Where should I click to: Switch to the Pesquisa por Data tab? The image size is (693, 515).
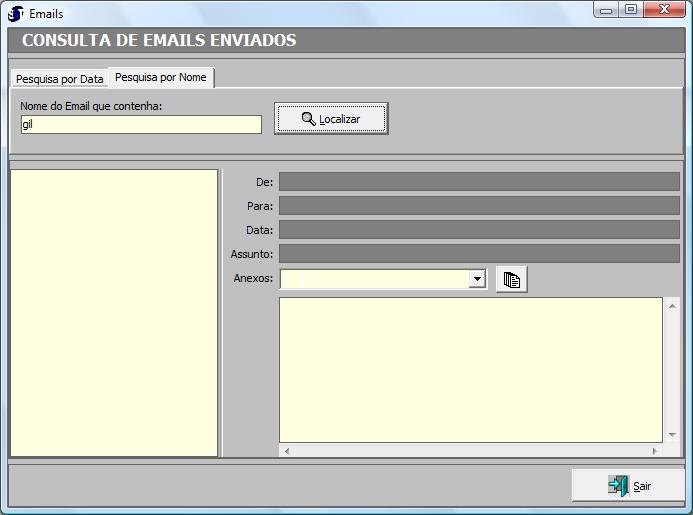pyautogui.click(x=59, y=79)
